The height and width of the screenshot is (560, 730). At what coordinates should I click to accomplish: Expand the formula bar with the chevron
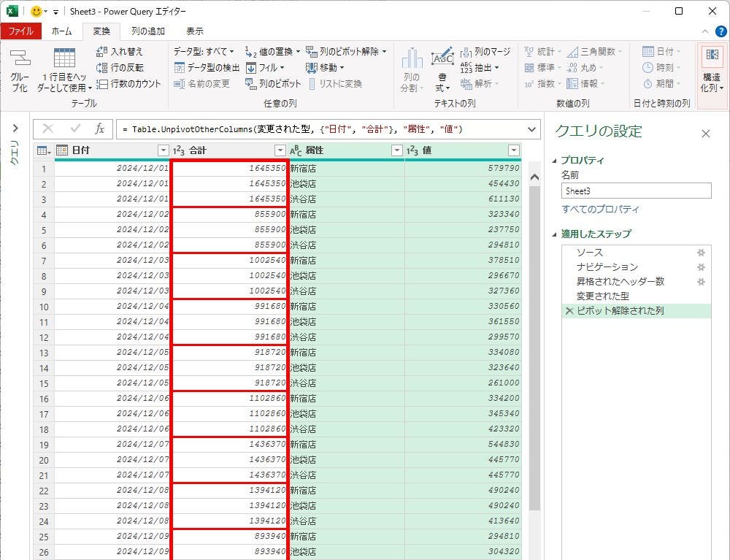531,129
